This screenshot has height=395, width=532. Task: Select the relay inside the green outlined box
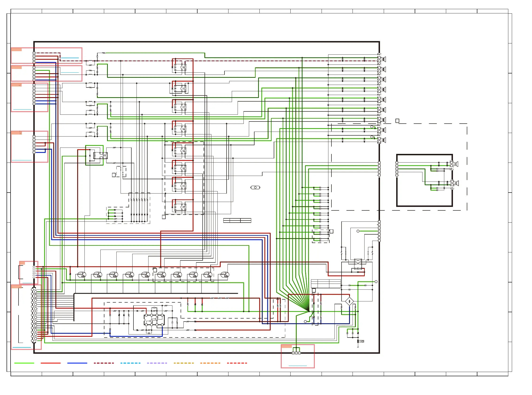coord(100,156)
